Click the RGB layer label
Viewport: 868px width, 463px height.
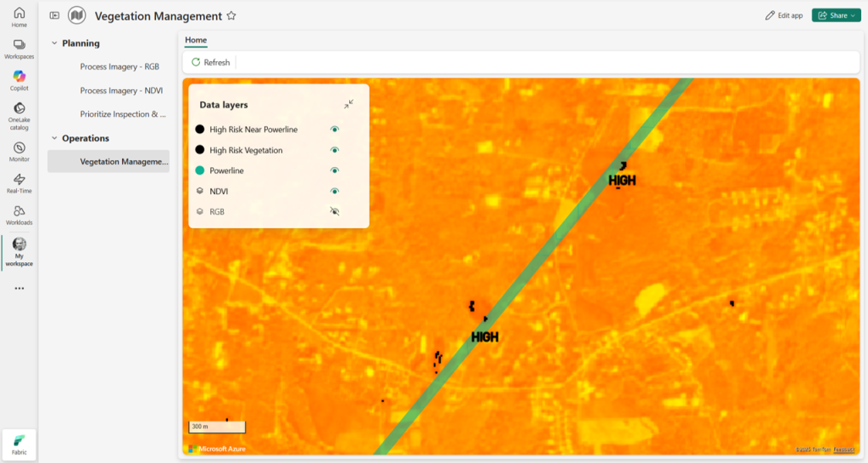[x=217, y=211]
